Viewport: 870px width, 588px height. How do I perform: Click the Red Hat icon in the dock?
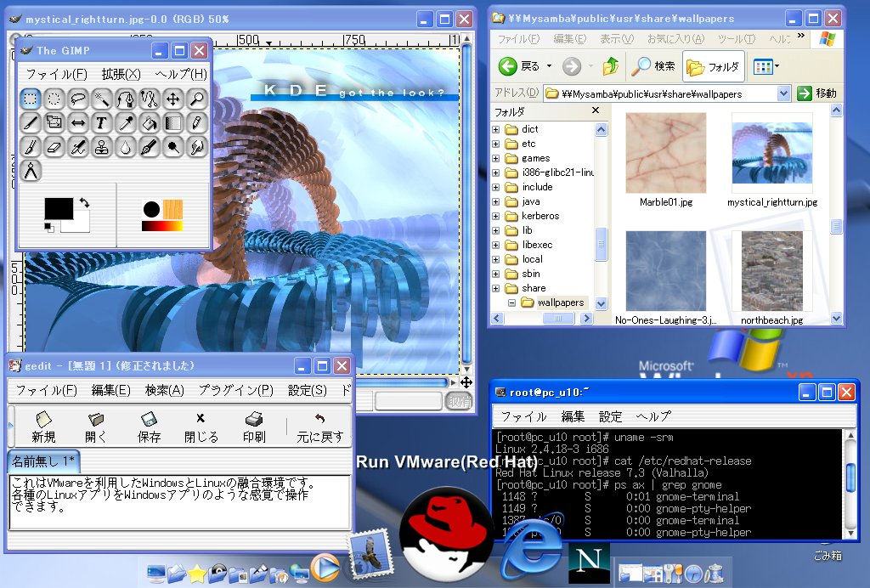tap(447, 534)
